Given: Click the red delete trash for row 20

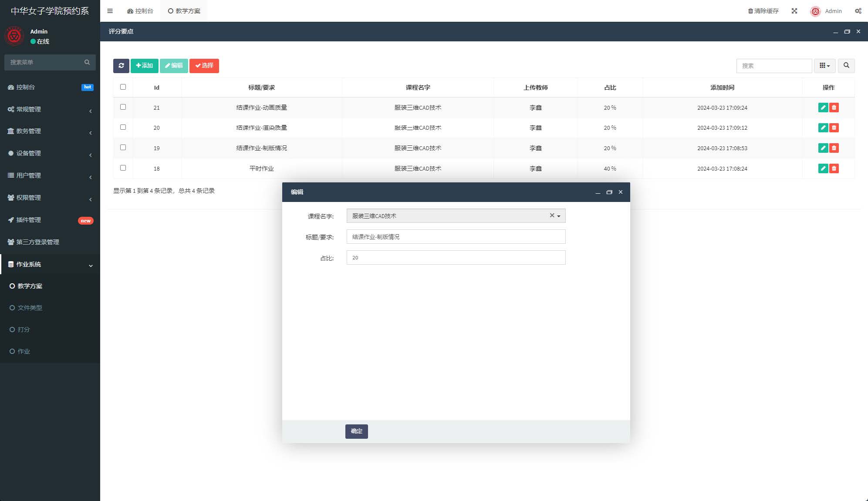Looking at the screenshot, I should (834, 128).
